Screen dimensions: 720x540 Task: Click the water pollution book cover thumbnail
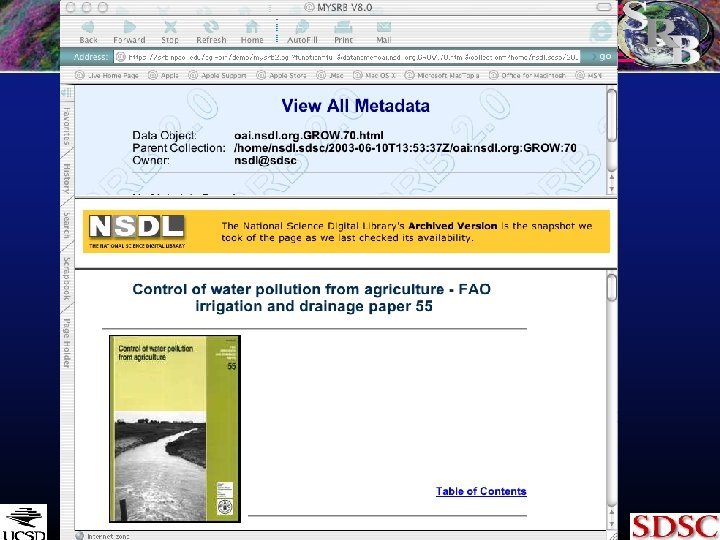coord(175,428)
